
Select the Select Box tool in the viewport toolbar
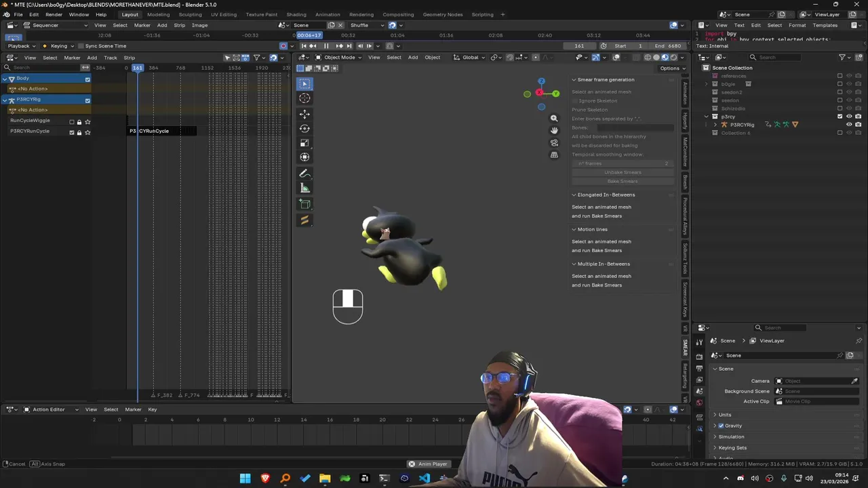point(304,83)
